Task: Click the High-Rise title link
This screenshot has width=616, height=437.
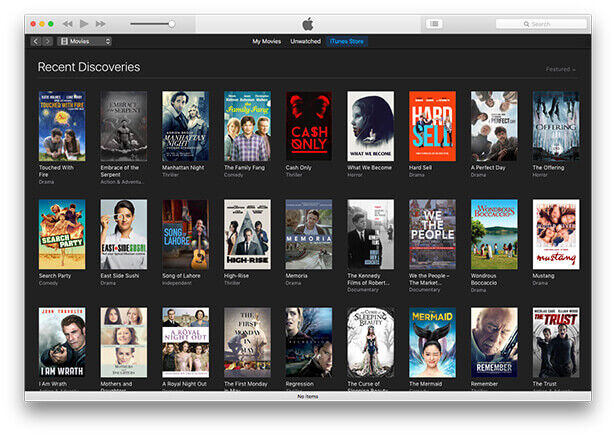Action: point(236,276)
